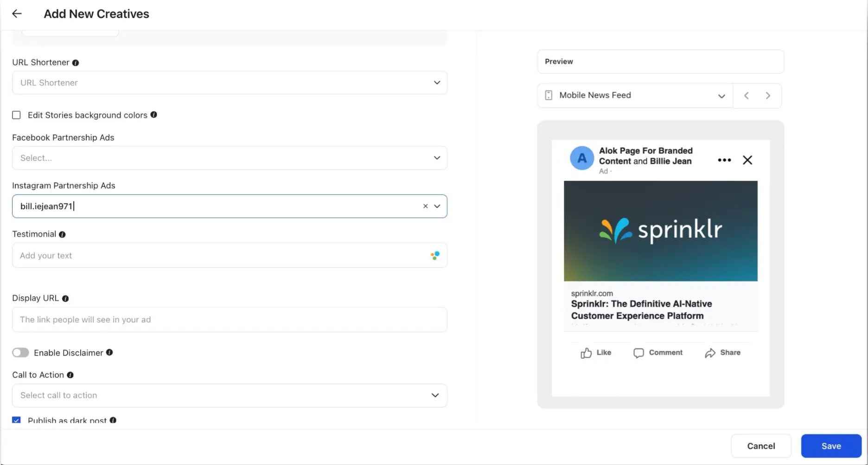Check Edit Stories background colors checkbox
868x465 pixels.
[x=16, y=115]
